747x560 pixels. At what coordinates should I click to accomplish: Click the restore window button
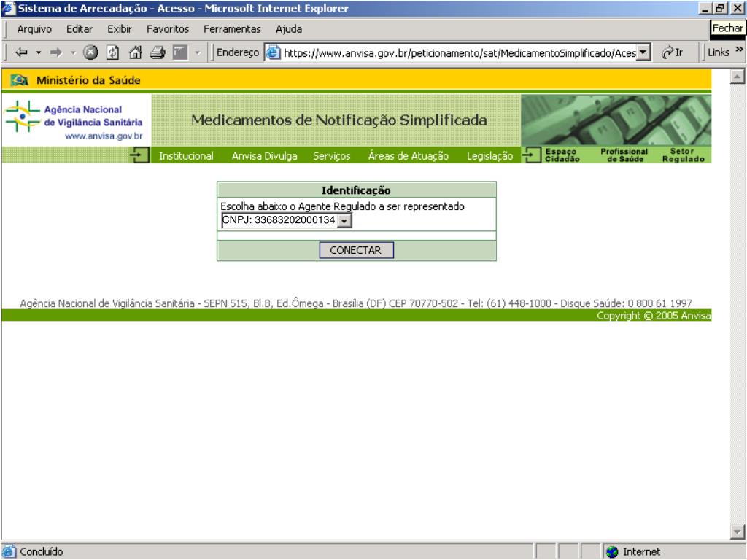720,9
